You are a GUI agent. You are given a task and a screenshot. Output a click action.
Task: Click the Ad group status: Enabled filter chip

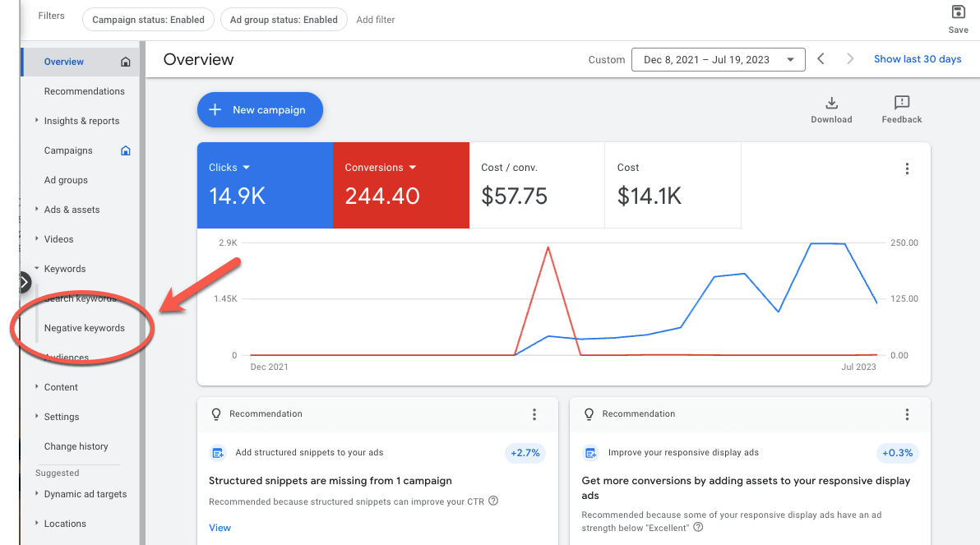284,19
